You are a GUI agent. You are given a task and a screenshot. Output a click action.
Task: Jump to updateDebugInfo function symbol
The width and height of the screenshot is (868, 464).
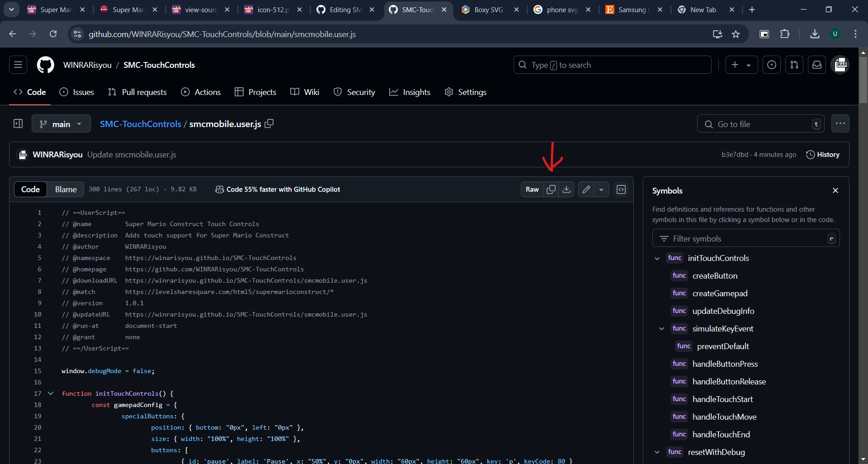tap(723, 311)
